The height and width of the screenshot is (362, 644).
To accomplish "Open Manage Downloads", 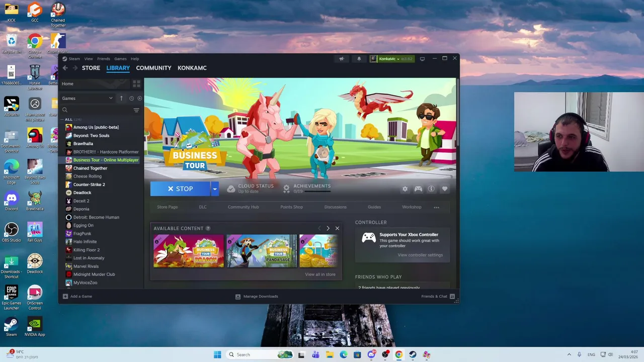I will point(257,297).
